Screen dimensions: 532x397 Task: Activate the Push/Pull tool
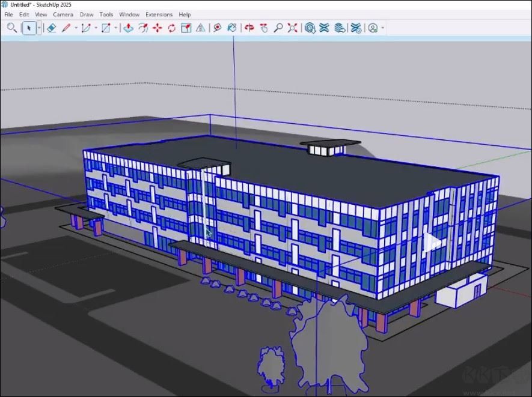click(x=128, y=28)
